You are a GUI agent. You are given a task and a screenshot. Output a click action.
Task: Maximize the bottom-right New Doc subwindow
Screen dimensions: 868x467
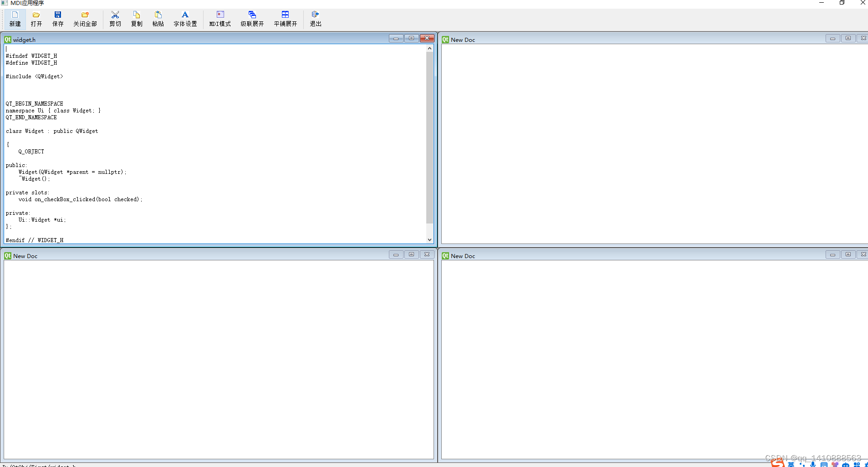tap(848, 254)
